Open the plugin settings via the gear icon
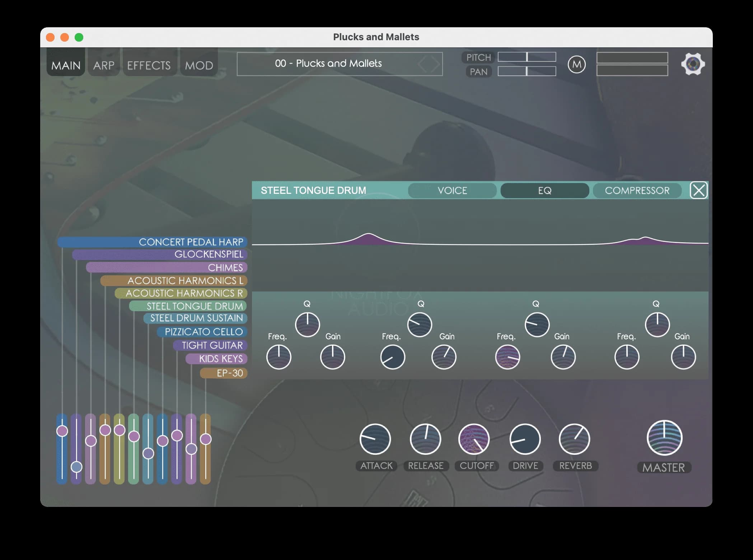The image size is (753, 560). tap(692, 64)
